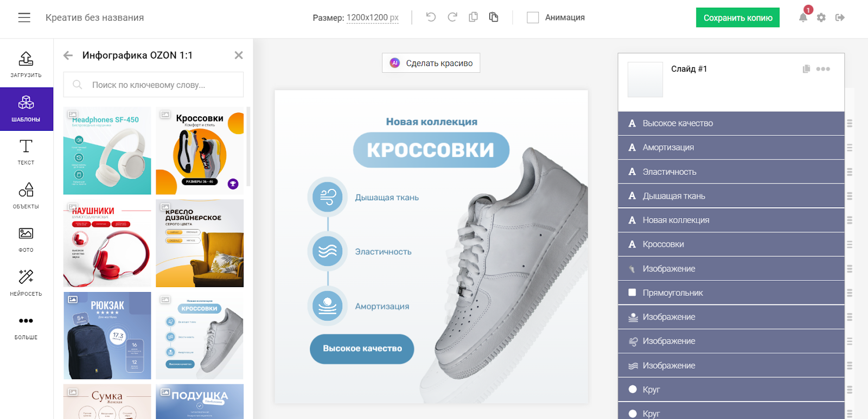Open the Фото sidebar section
The height and width of the screenshot is (419, 868).
(x=26, y=239)
